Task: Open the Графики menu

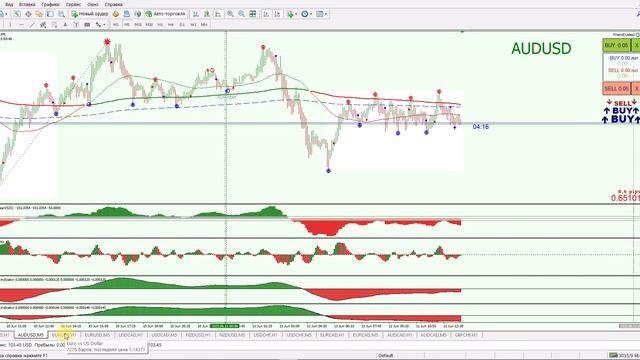Action: (x=50, y=4)
